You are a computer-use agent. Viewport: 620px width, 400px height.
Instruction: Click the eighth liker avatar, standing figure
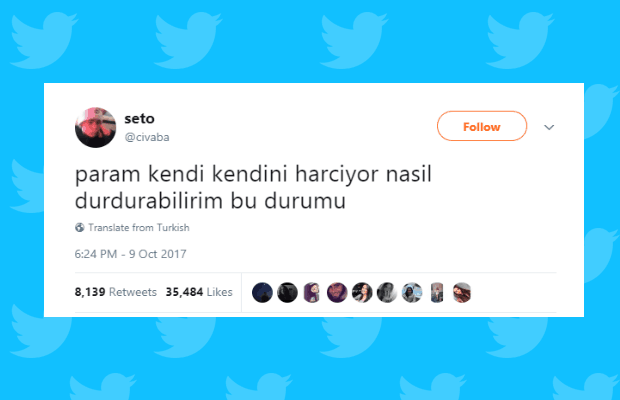point(437,293)
